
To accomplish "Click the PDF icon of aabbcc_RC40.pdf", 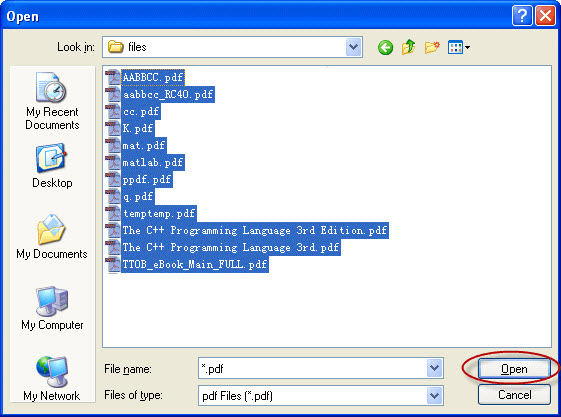I will click(x=113, y=94).
